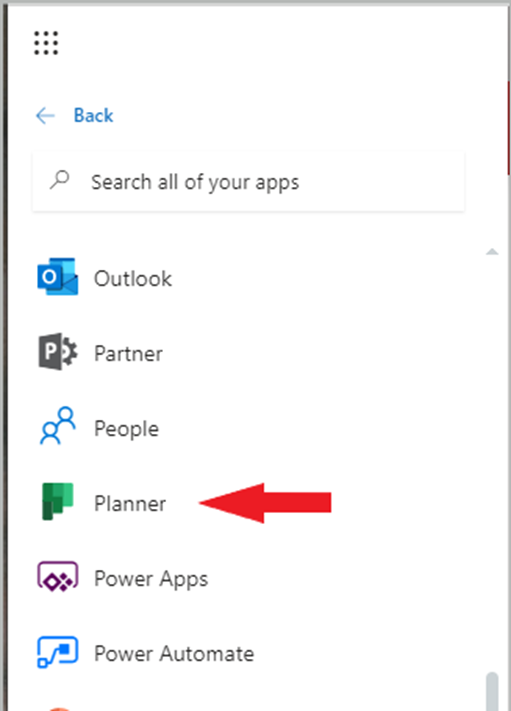
Task: Open the app launcher waffle icon
Action: (x=46, y=43)
